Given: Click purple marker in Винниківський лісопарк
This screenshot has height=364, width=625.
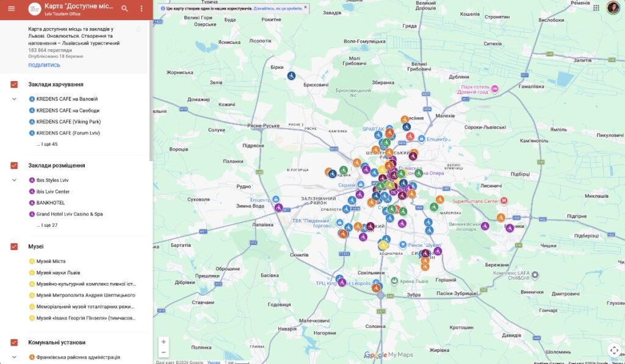Looking at the screenshot, I should (x=485, y=226).
